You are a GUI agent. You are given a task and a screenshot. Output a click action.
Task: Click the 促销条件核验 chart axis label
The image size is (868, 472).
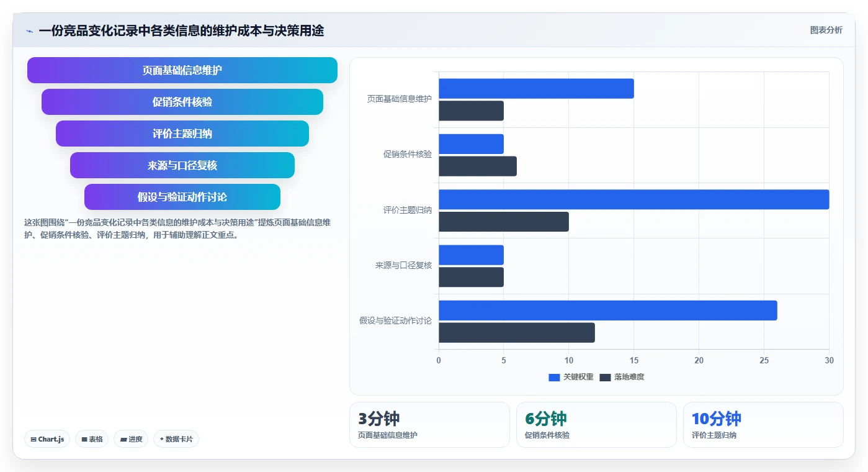[x=407, y=154]
